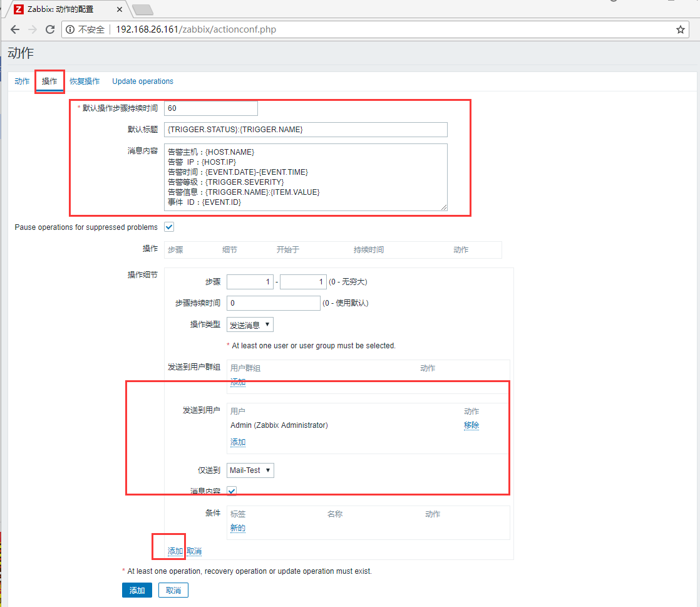700x607 pixels.
Task: Click 新的 under the 条件 section
Action: (x=237, y=527)
